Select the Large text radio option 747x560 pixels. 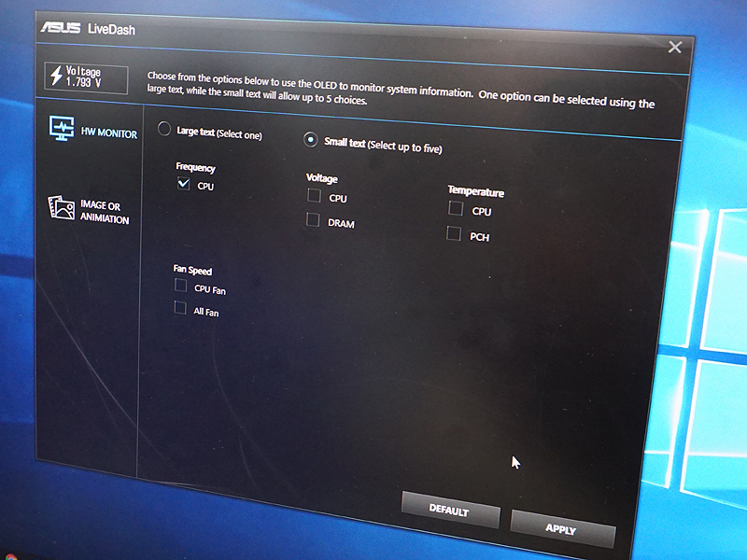[164, 129]
